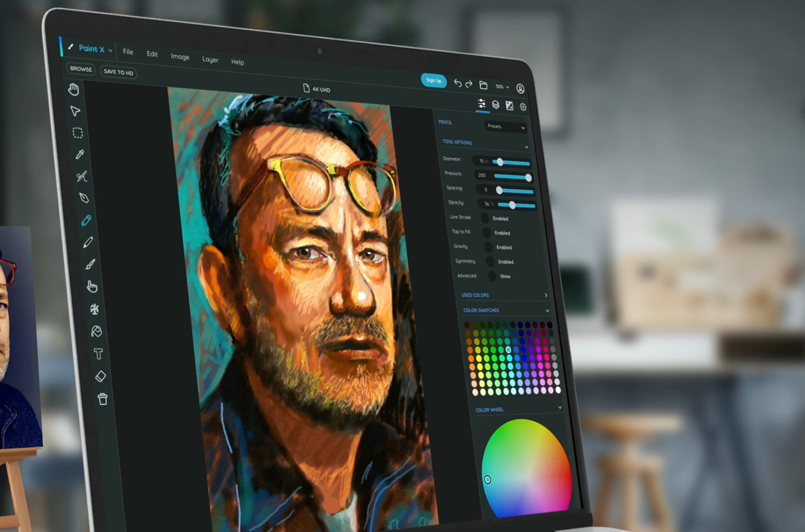
Task: Enable the Live Stroke toggle
Action: (x=485, y=218)
